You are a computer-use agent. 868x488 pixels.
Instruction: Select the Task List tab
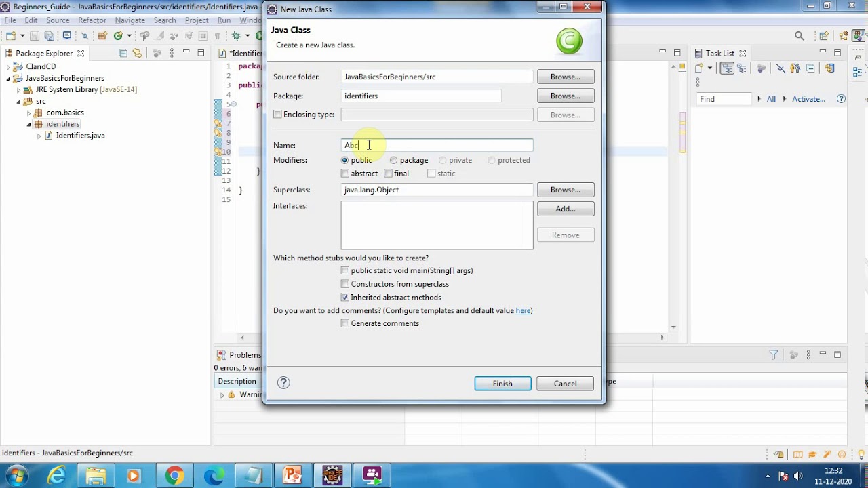pos(719,53)
